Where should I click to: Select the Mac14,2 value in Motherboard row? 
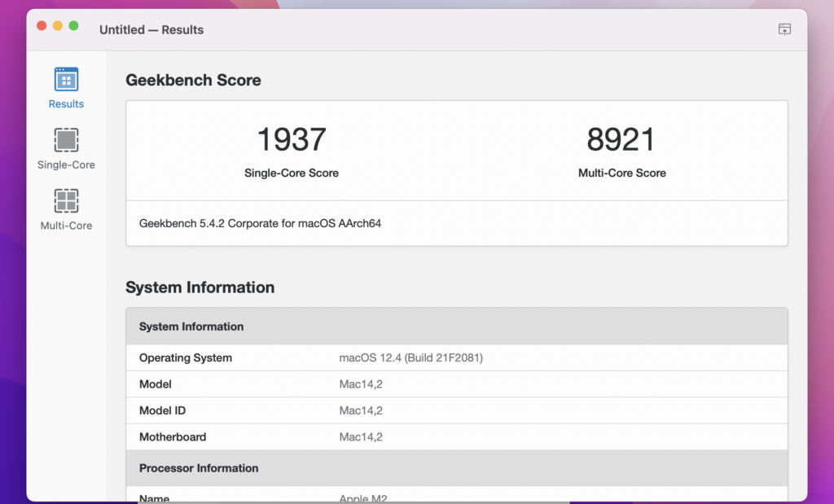pyautogui.click(x=361, y=437)
